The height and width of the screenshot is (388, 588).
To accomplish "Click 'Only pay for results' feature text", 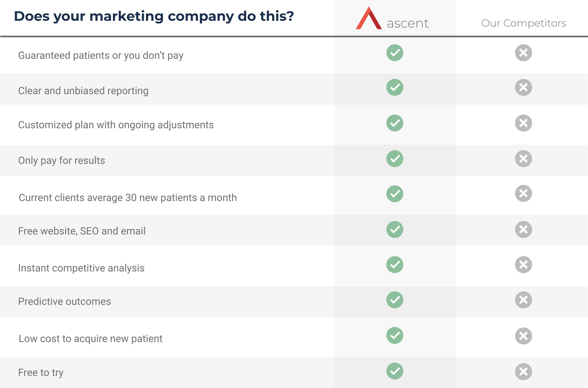I will pyautogui.click(x=61, y=160).
